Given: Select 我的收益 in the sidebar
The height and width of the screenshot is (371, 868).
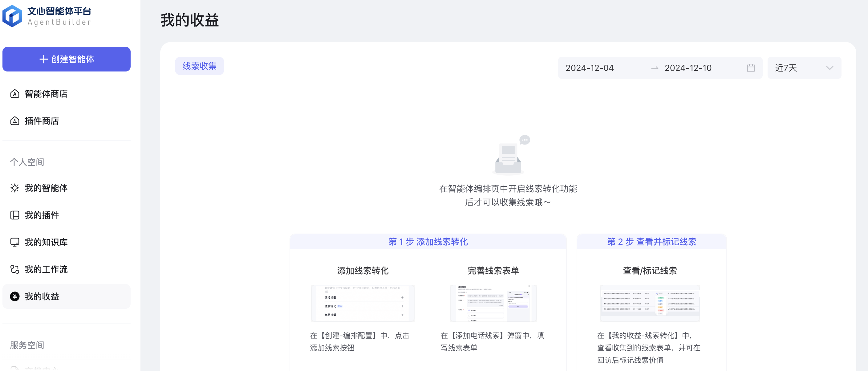Looking at the screenshot, I should pyautogui.click(x=42, y=296).
